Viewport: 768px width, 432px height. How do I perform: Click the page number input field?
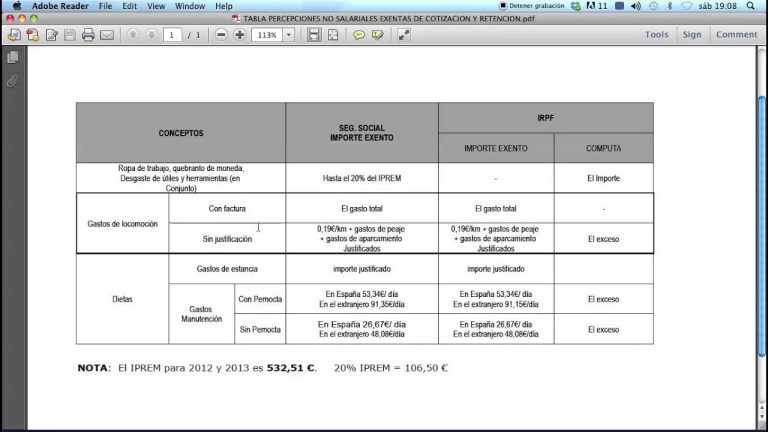[172, 35]
